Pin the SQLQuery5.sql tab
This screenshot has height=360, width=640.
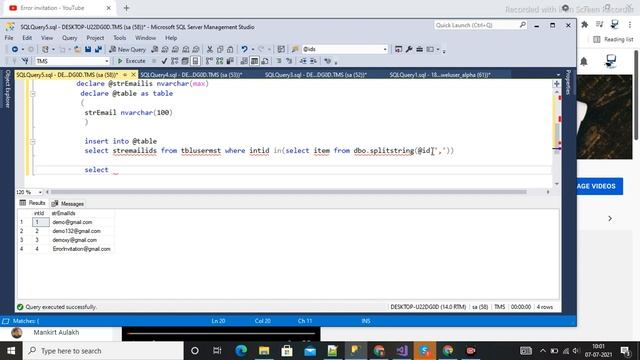[x=125, y=75]
